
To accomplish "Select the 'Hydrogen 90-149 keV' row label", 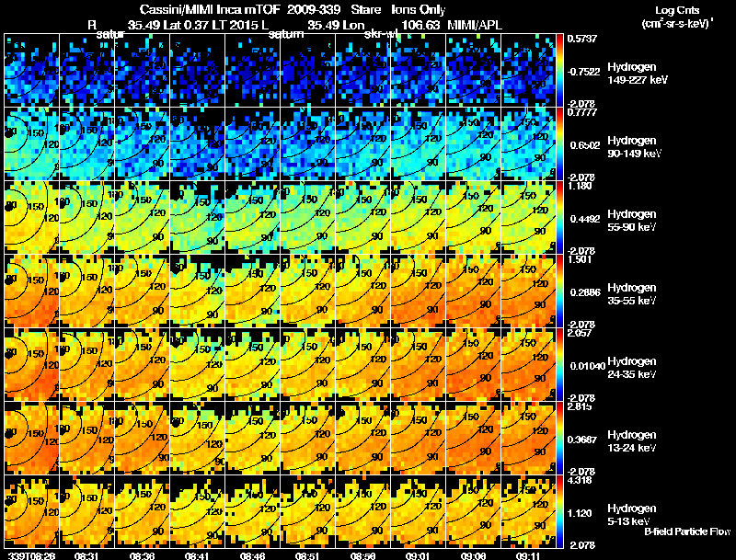I will pyautogui.click(x=634, y=147).
